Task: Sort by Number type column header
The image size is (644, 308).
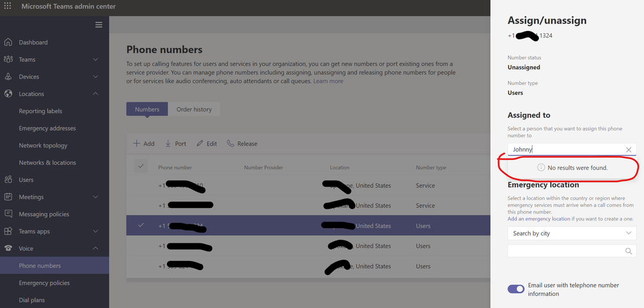Action: [431, 168]
